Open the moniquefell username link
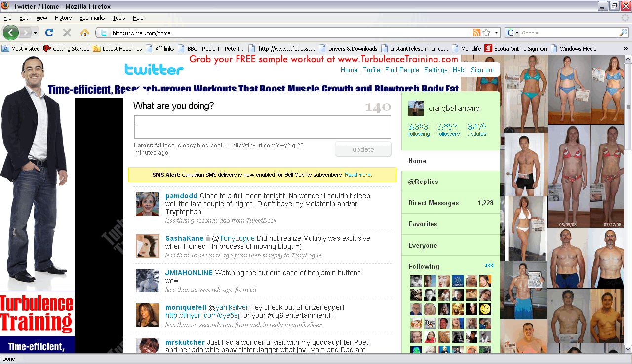 click(x=186, y=307)
